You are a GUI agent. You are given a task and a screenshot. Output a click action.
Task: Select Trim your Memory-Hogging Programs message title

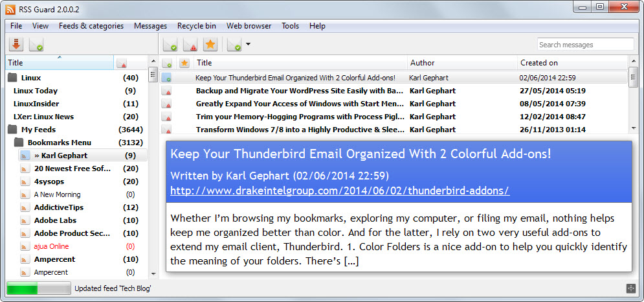point(300,117)
